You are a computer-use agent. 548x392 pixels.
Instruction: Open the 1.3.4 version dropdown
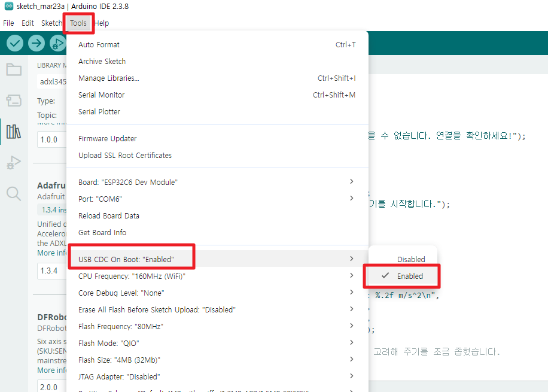click(51, 271)
